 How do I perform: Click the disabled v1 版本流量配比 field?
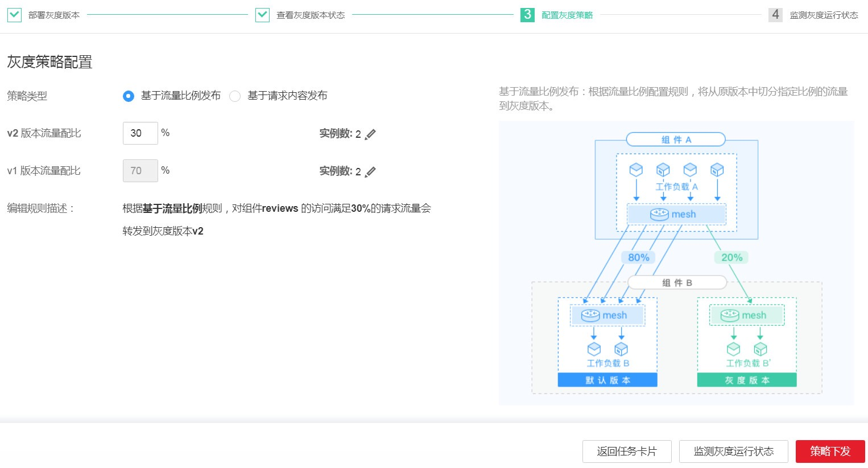pos(140,171)
